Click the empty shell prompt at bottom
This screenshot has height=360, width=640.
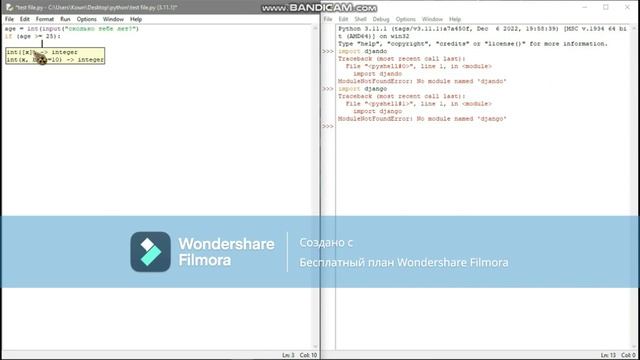tap(328, 126)
